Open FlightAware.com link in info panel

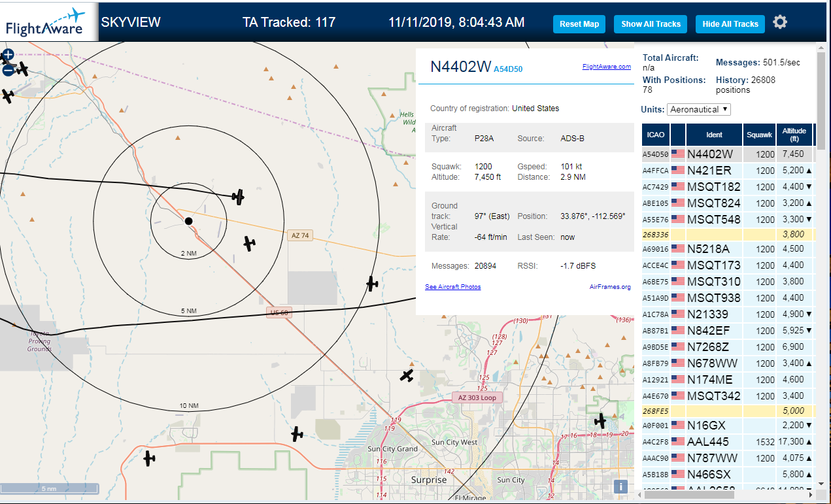607,67
